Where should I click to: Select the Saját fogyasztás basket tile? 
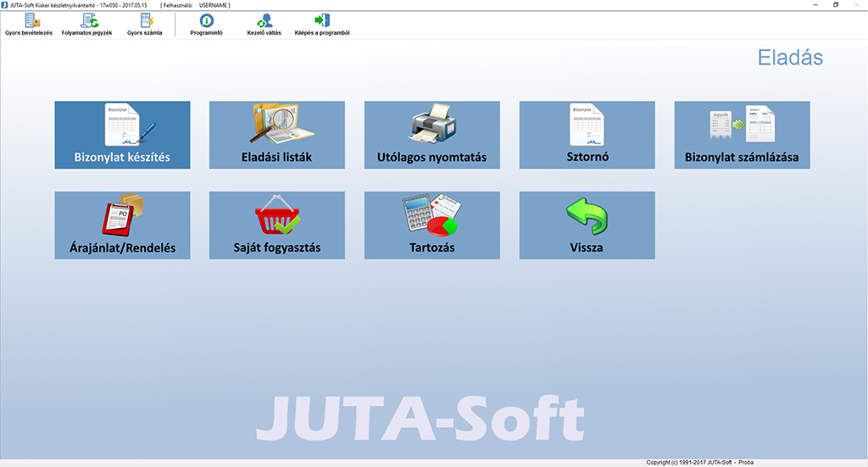tap(277, 225)
